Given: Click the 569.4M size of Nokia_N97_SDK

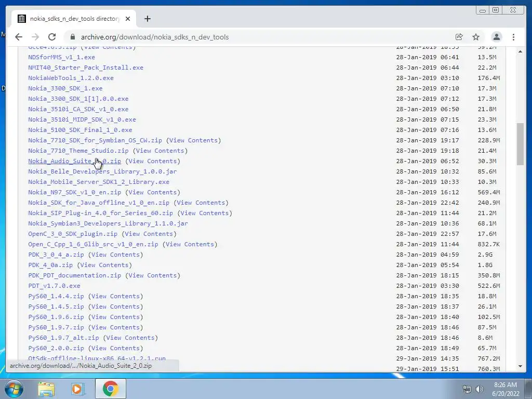Looking at the screenshot, I should tap(488, 192).
